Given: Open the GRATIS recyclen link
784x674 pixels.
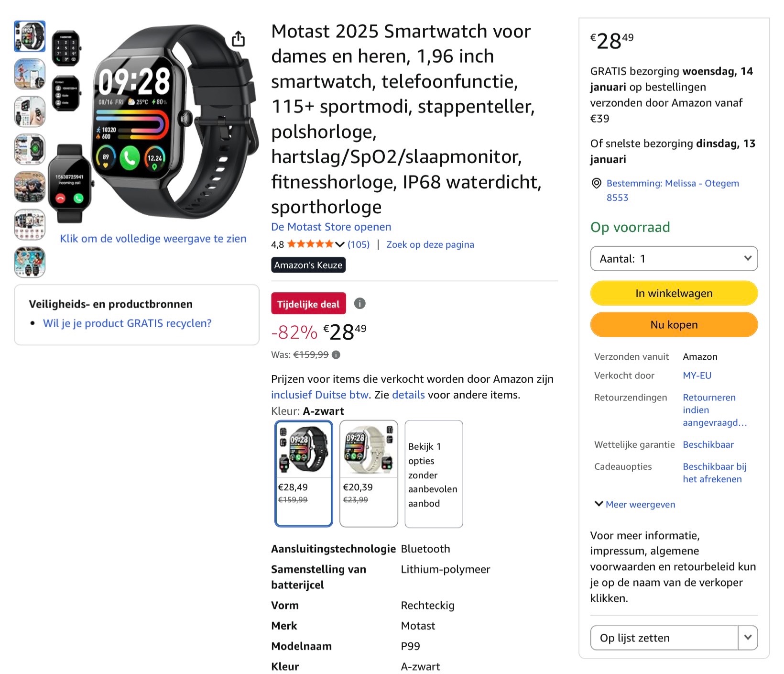Looking at the screenshot, I should [127, 323].
